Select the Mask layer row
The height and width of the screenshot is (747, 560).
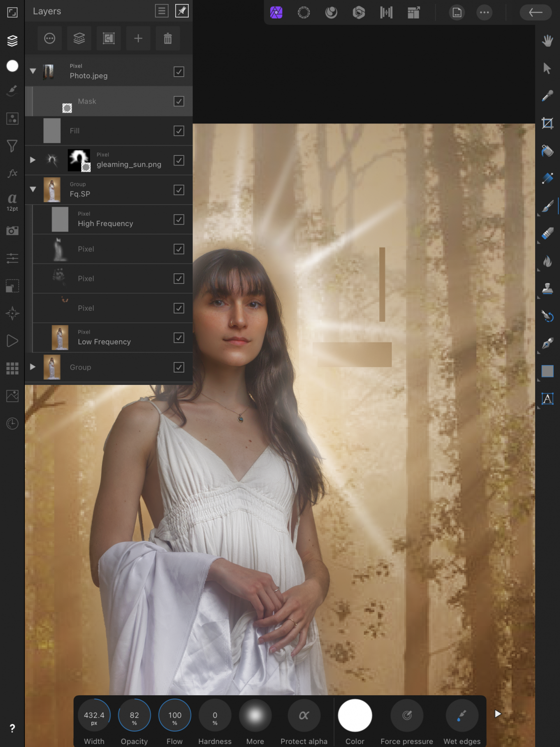coord(109,101)
